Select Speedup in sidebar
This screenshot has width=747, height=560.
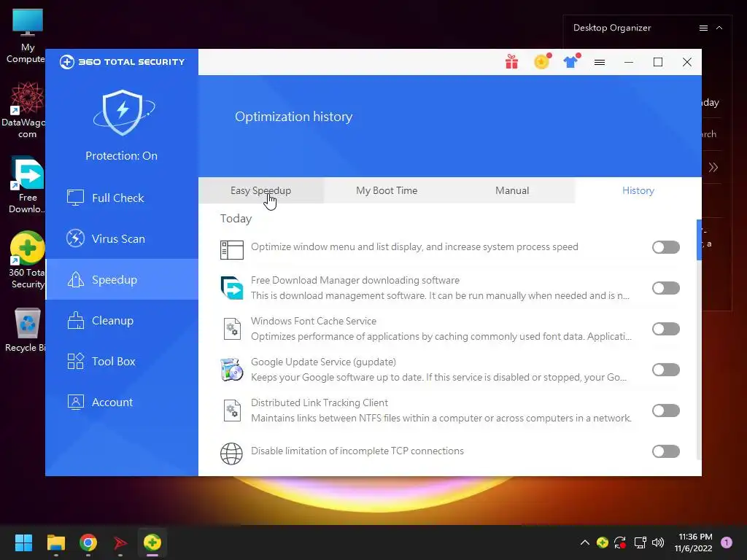[x=122, y=279]
